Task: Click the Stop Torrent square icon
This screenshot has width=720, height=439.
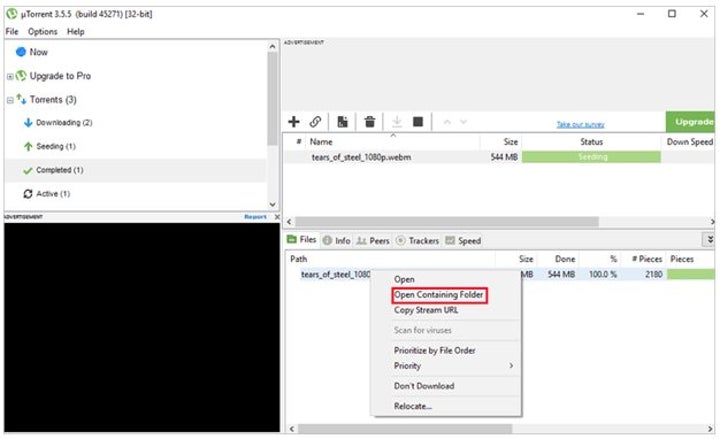Action: pyautogui.click(x=418, y=122)
